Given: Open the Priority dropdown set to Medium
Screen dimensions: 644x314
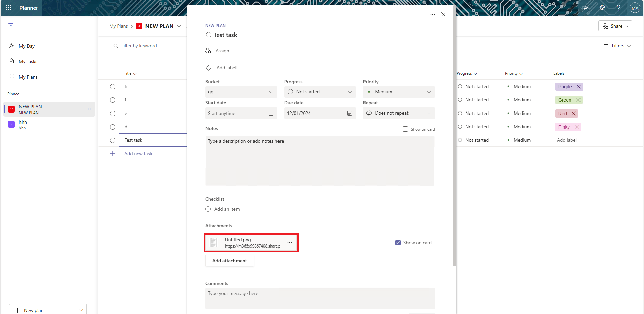Looking at the screenshot, I should (x=398, y=92).
